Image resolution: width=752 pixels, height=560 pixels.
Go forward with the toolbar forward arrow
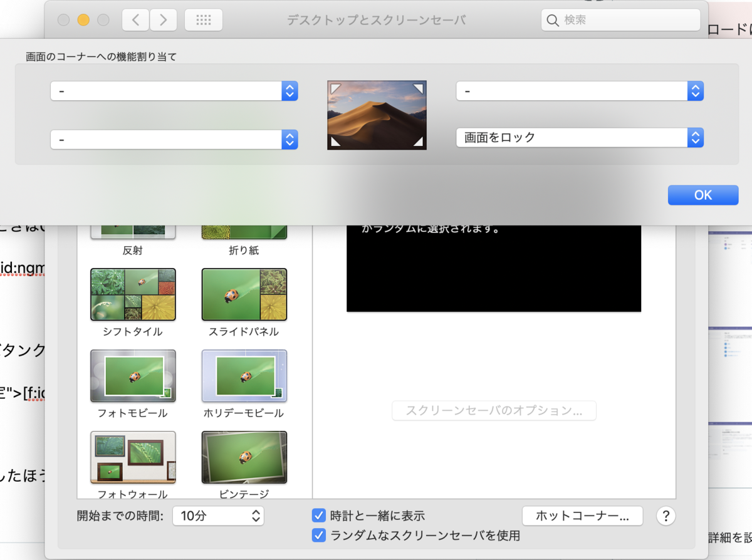click(x=163, y=20)
